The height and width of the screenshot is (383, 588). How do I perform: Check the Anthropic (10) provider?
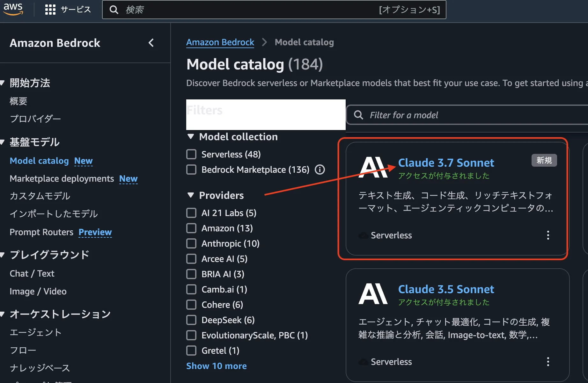pos(191,243)
